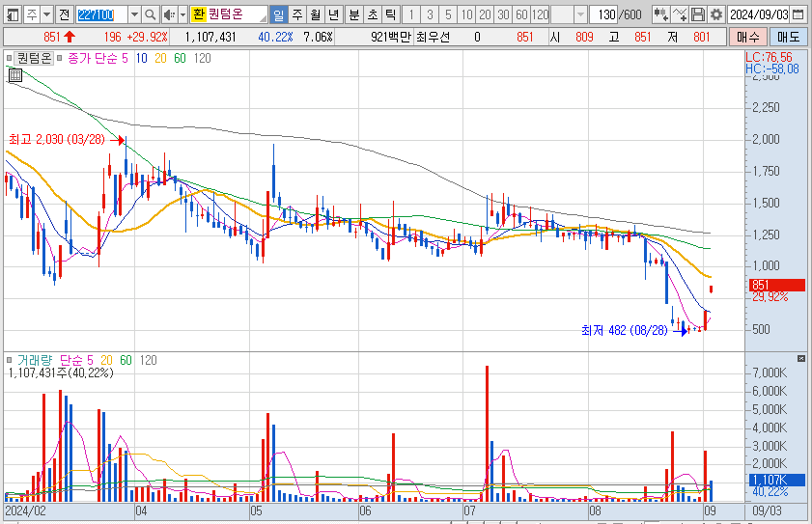The height and width of the screenshot is (524, 812).
Task: Click the yellow 환 badge
Action: point(198,14)
